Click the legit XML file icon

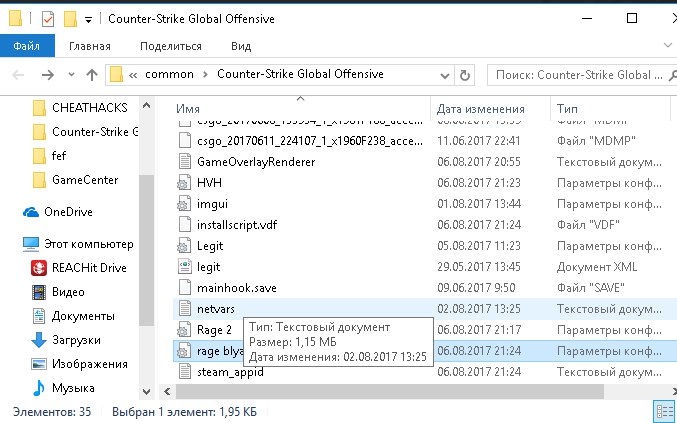184,267
